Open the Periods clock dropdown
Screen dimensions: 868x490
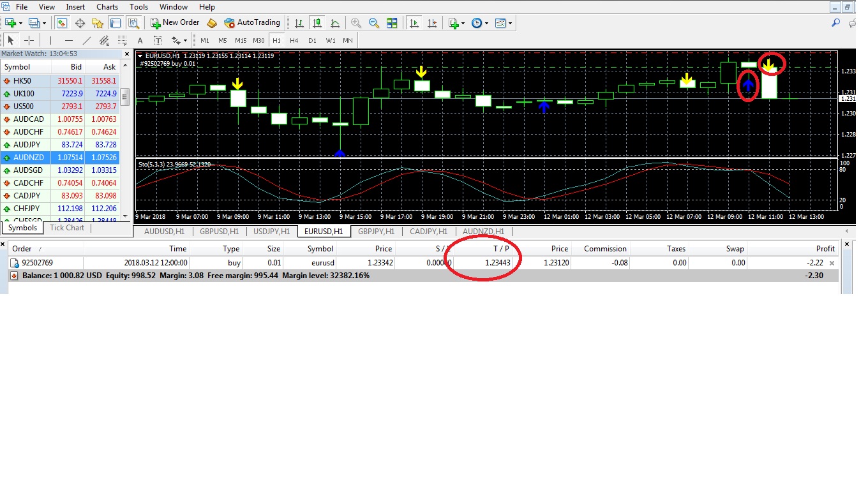tap(479, 23)
